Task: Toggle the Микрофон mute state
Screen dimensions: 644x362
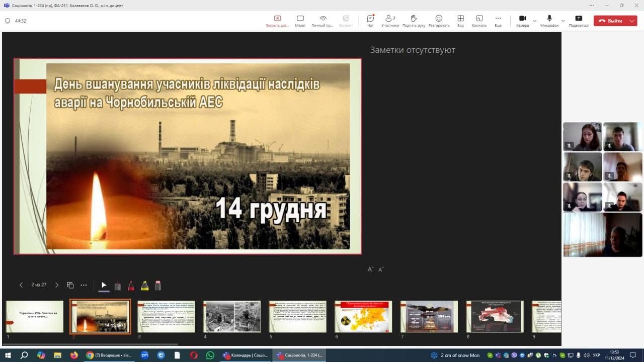Action: 549,21
